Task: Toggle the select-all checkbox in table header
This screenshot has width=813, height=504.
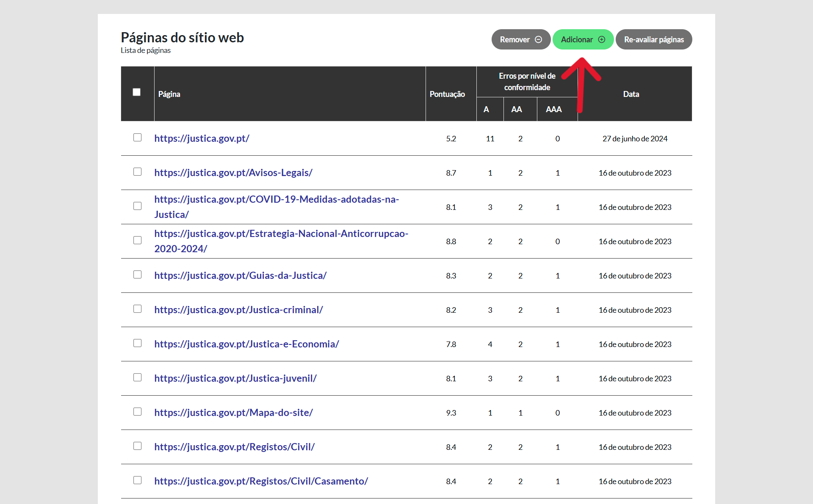Action: point(136,92)
